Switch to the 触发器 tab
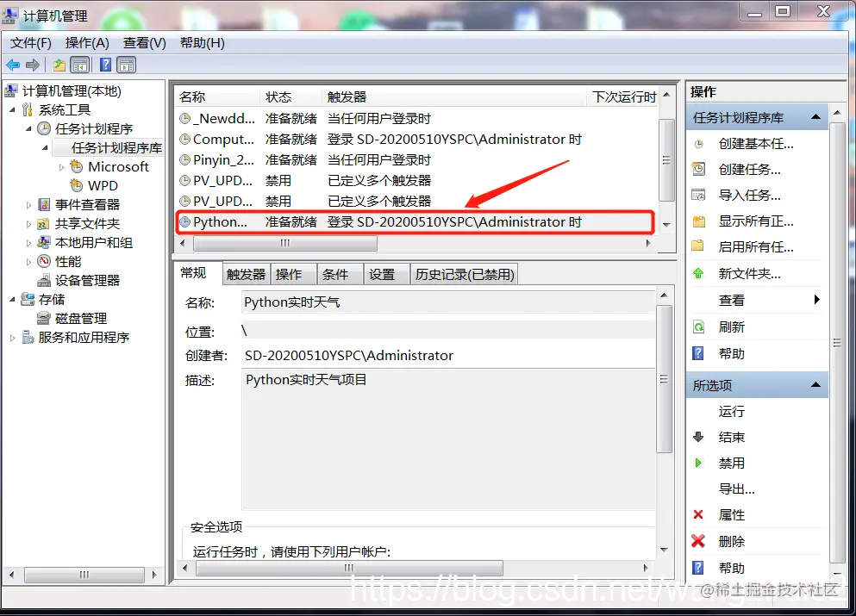The height and width of the screenshot is (616, 856). [246, 273]
